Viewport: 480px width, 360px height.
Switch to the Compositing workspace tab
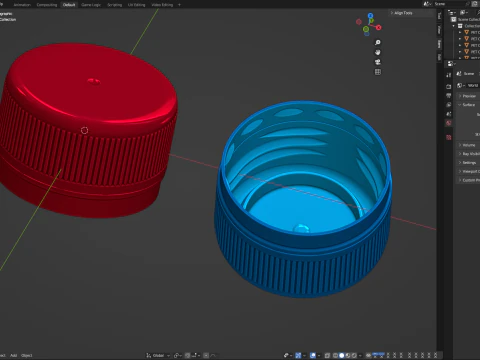coord(47,5)
